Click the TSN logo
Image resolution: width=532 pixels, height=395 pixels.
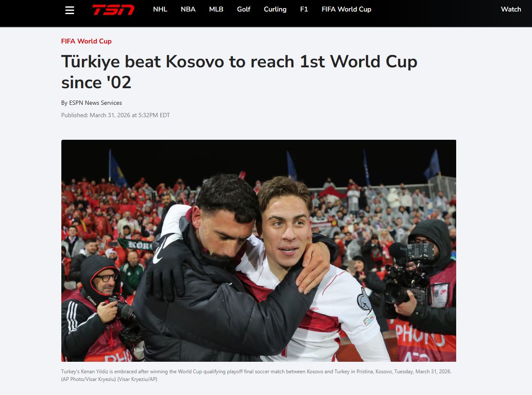coord(113,9)
